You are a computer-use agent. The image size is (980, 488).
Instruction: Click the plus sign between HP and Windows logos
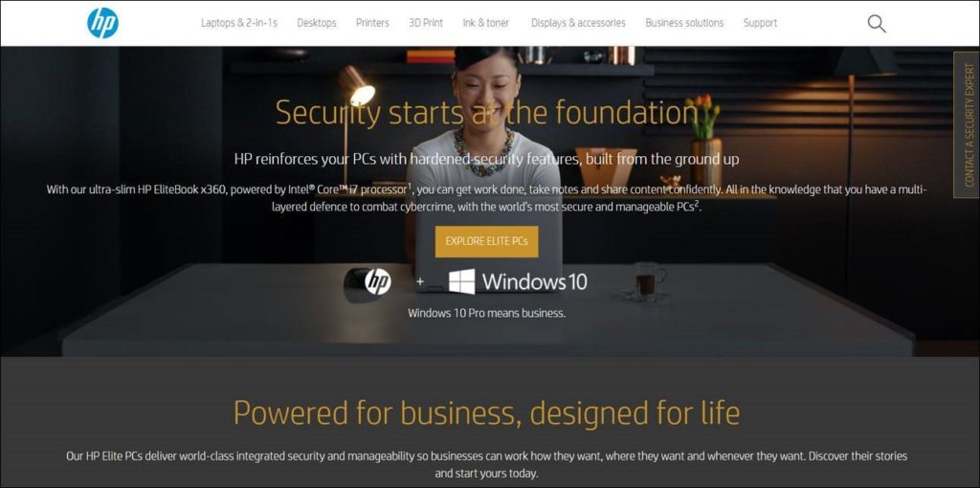(420, 282)
